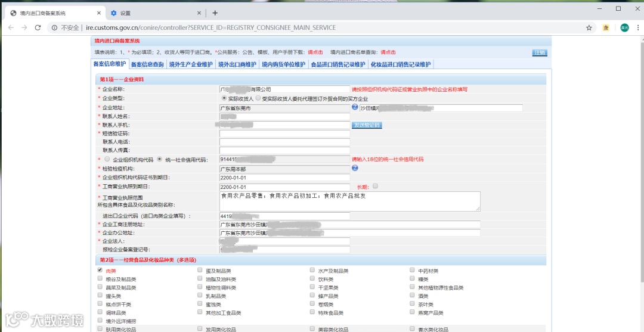The height and width of the screenshot is (332, 644).
Task: Click the 工商营业执照到期日 date field
Action: point(284,187)
